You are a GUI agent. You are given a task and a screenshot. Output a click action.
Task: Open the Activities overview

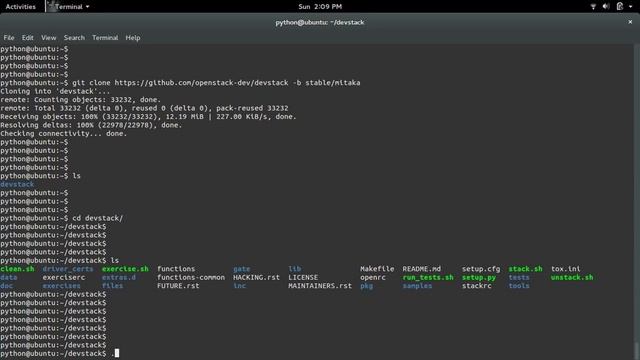(x=20, y=7)
